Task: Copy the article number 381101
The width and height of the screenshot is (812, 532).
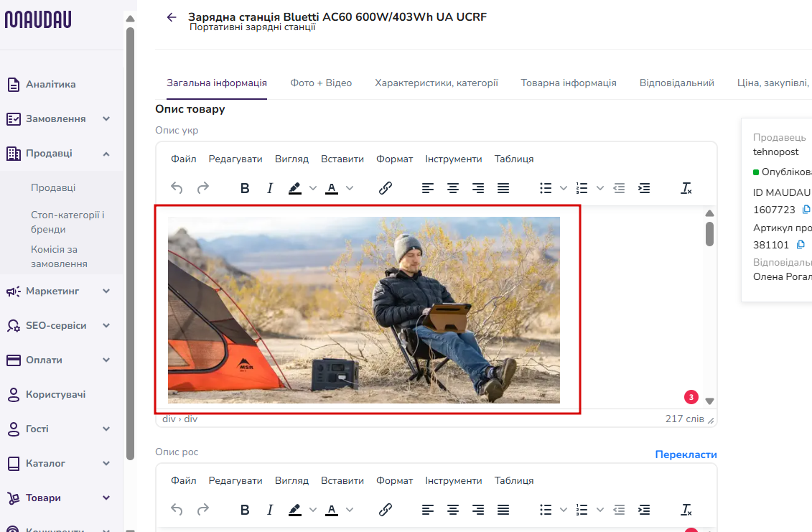Action: pos(801,245)
